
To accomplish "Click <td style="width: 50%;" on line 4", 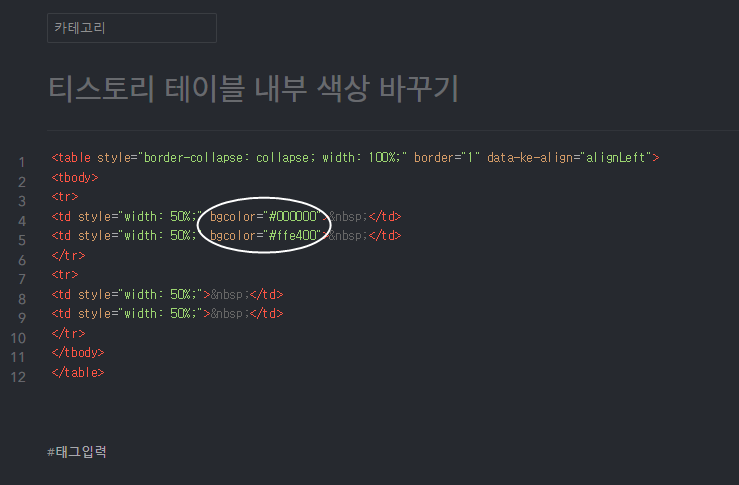I will (127, 216).
